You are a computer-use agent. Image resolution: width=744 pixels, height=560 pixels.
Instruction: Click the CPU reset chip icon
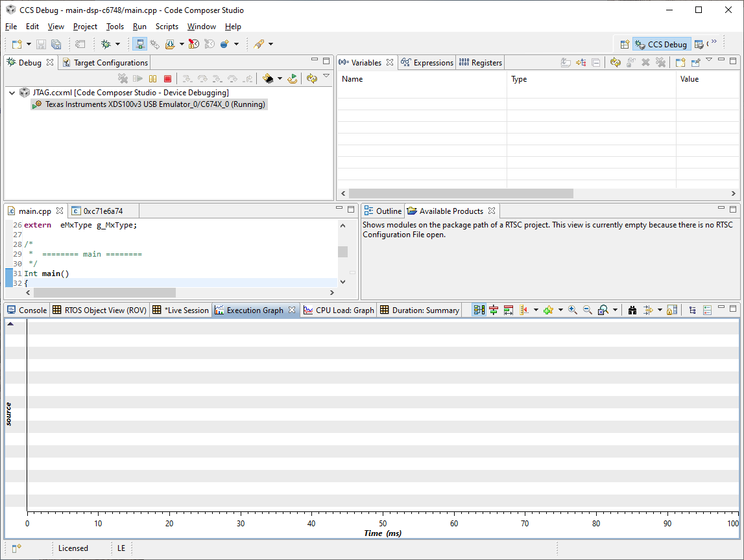pyautogui.click(x=268, y=78)
